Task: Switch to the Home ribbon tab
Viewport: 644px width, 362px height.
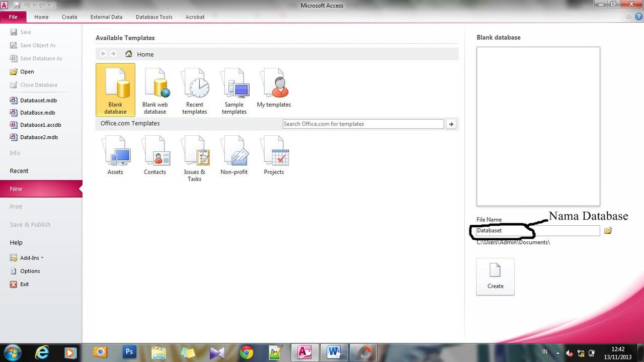Action: pyautogui.click(x=41, y=17)
